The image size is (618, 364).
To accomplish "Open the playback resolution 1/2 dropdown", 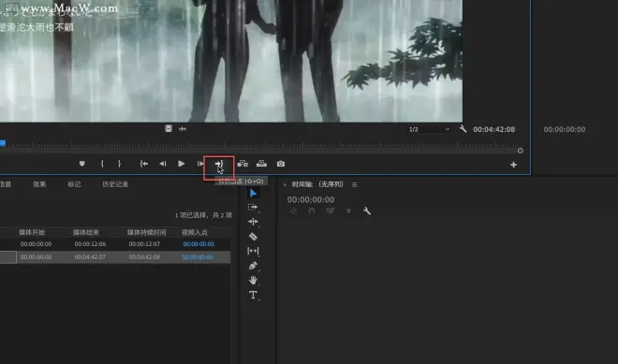I will click(x=429, y=129).
